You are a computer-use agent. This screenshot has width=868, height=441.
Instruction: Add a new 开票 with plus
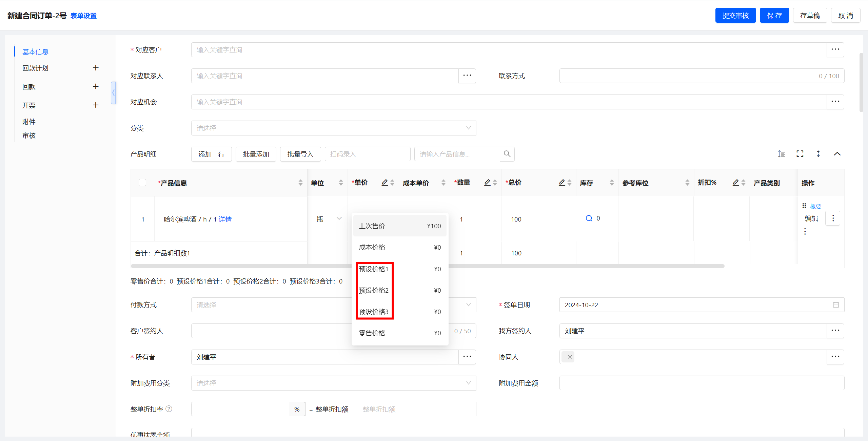point(96,105)
